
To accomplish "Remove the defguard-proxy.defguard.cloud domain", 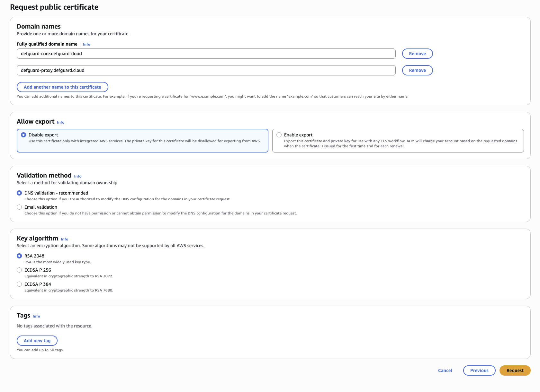I will [x=417, y=70].
